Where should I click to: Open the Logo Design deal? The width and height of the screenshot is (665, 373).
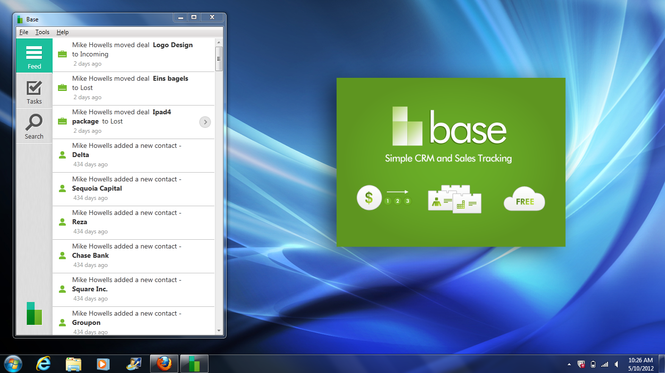(173, 45)
